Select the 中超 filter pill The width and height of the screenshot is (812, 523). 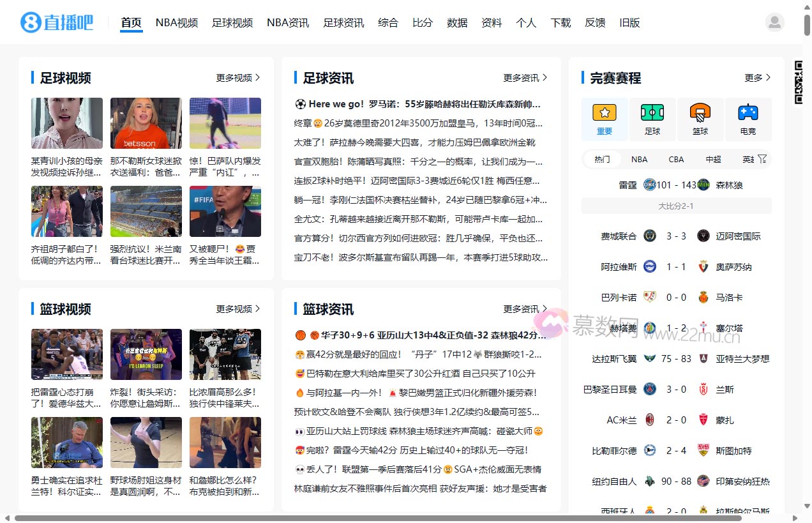[x=713, y=158]
